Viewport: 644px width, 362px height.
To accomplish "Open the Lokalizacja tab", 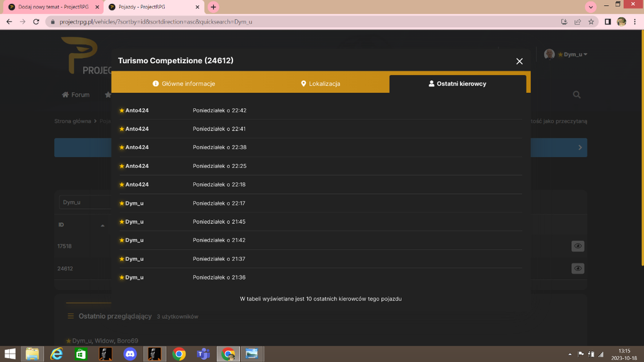I will click(320, 83).
